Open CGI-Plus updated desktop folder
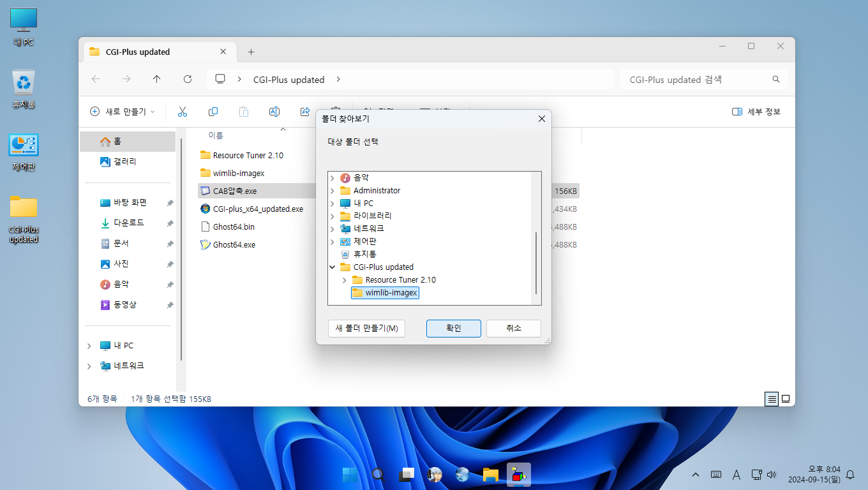The image size is (868, 490). coord(24,219)
